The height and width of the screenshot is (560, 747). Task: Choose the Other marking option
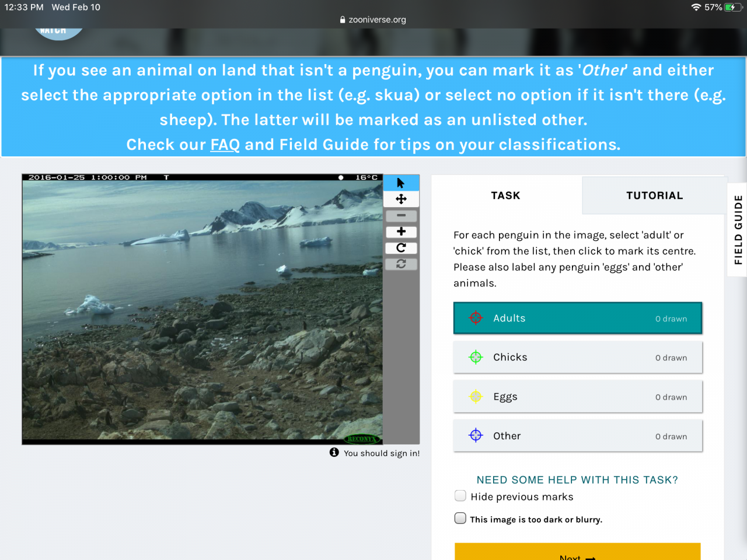[578, 436]
